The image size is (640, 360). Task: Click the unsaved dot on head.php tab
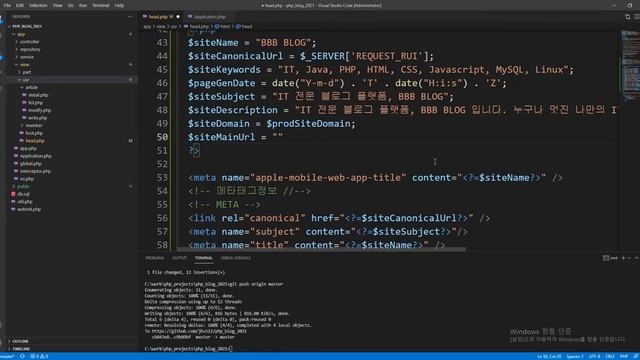pyautogui.click(x=178, y=17)
